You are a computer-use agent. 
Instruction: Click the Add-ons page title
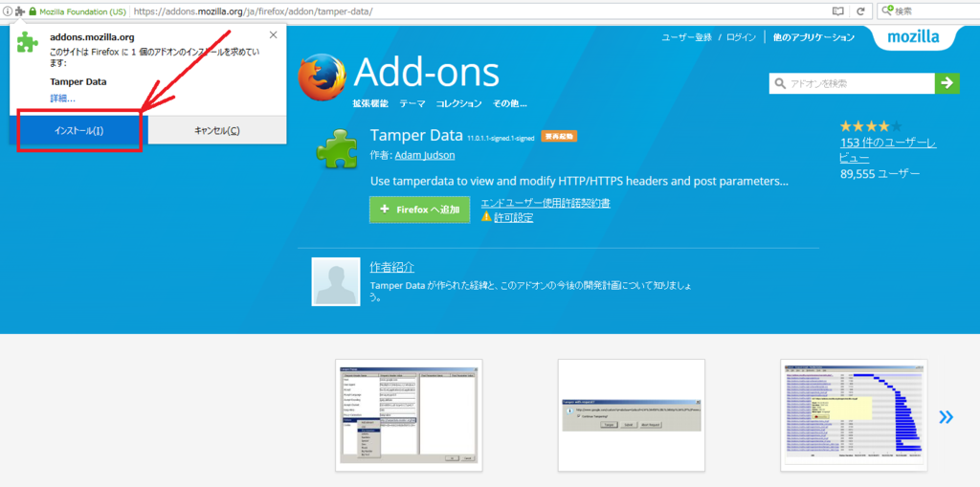click(427, 74)
